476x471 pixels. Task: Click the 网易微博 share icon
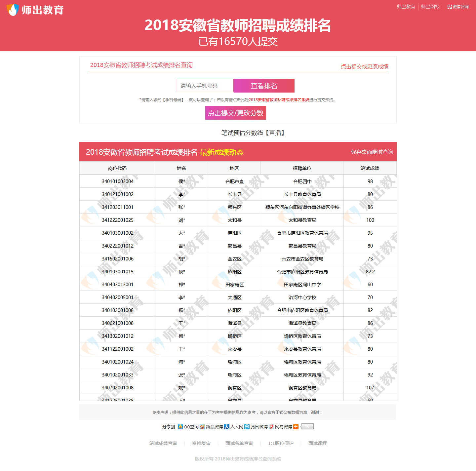[271, 427]
